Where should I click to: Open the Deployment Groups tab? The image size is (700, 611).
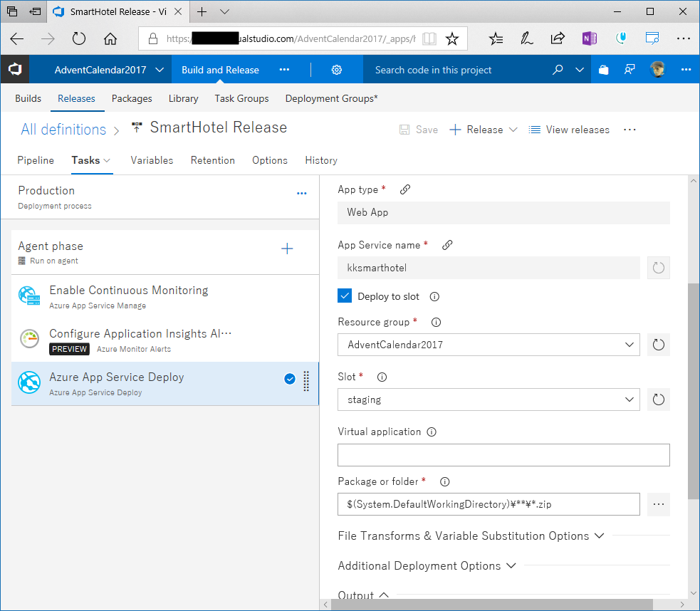331,99
